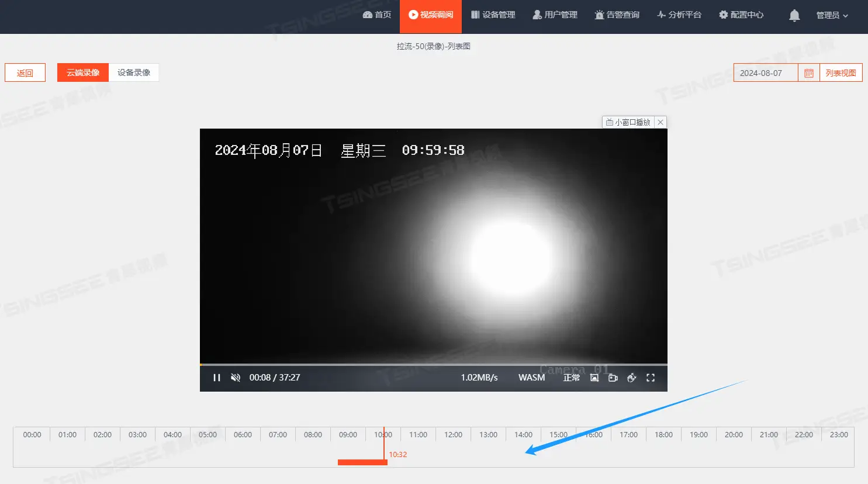This screenshot has width=868, height=484.
Task: Select the 云端录像 cloud recording tab
Action: [x=83, y=72]
